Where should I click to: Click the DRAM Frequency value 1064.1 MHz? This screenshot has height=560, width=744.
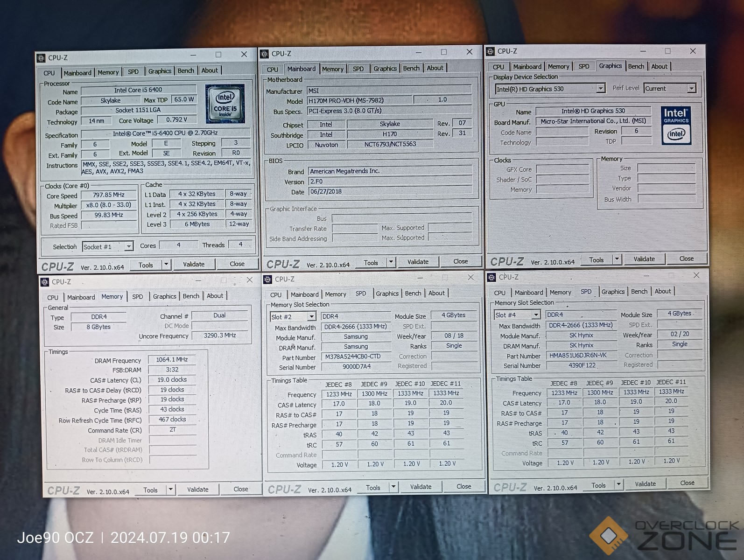pyautogui.click(x=172, y=359)
